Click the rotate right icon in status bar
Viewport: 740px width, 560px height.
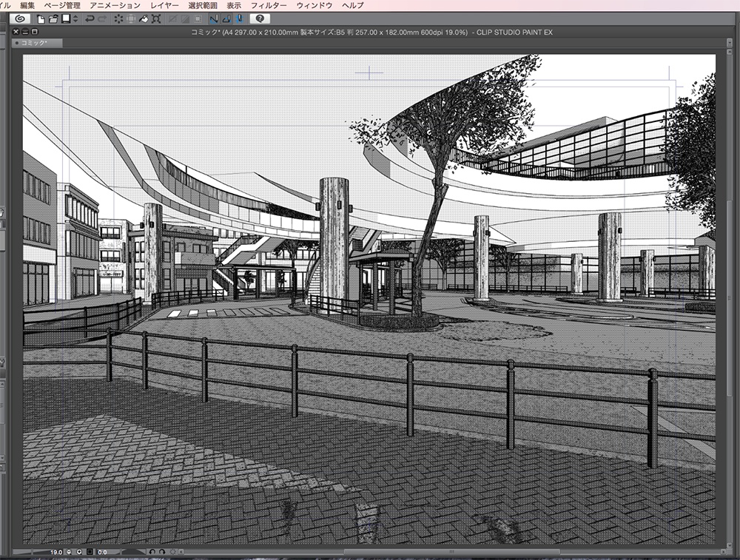(162, 552)
